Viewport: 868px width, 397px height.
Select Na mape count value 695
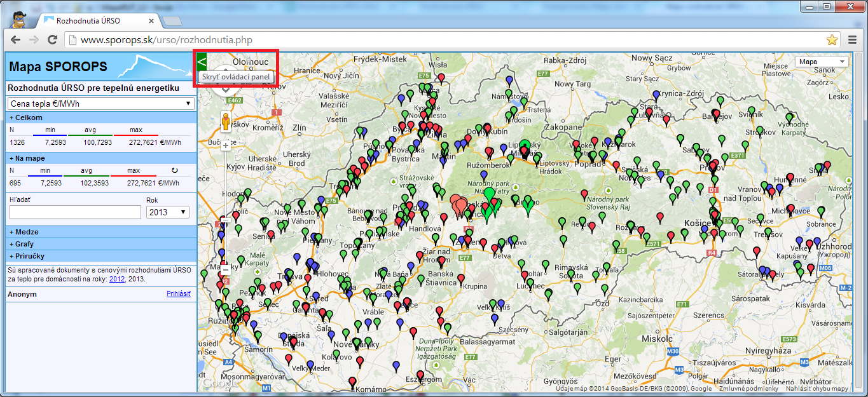15,183
